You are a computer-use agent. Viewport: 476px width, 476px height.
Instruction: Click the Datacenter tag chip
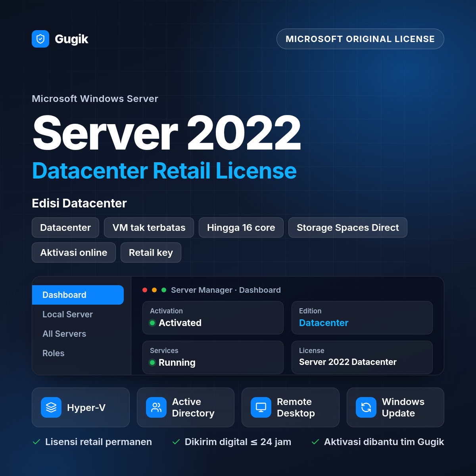coord(65,227)
